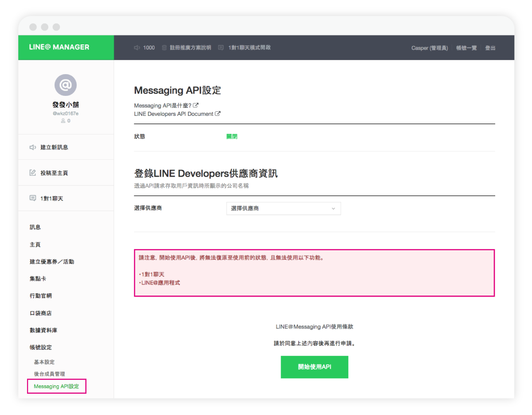Click the account ID @wkz0167e

pyautogui.click(x=66, y=114)
